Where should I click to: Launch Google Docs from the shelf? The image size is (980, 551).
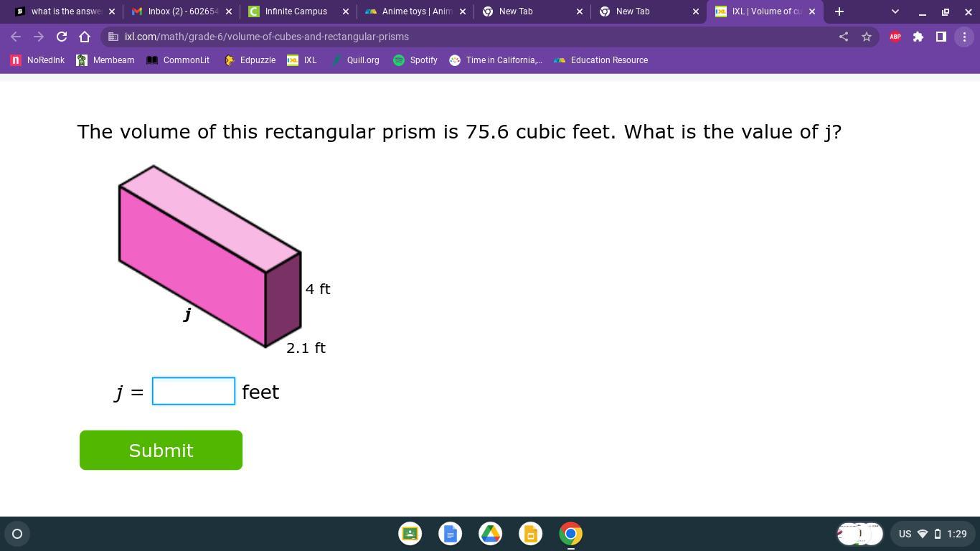[x=451, y=534]
